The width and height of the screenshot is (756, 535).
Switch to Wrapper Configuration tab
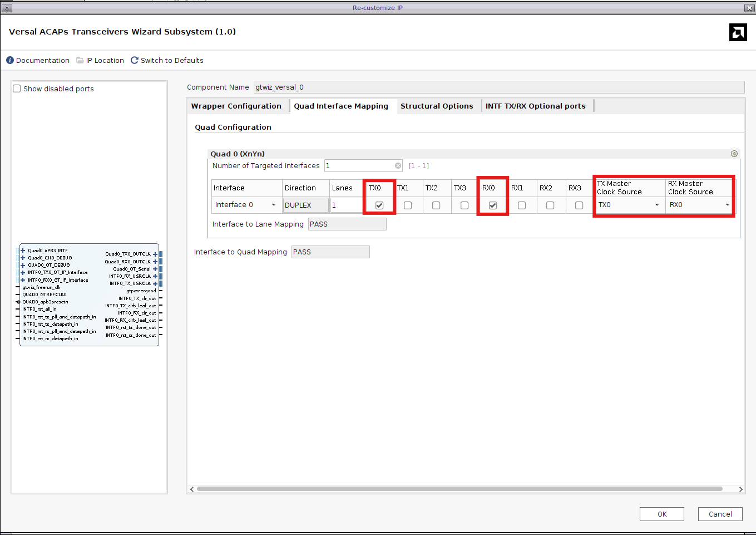tap(236, 106)
